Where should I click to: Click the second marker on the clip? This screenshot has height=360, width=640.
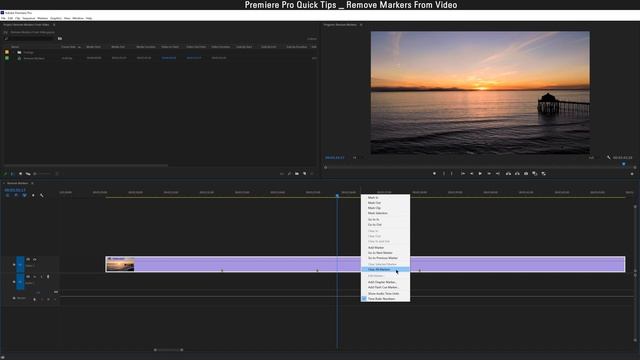(318, 271)
